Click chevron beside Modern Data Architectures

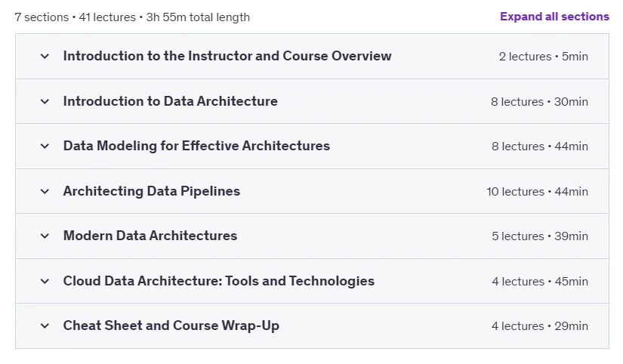pos(45,236)
